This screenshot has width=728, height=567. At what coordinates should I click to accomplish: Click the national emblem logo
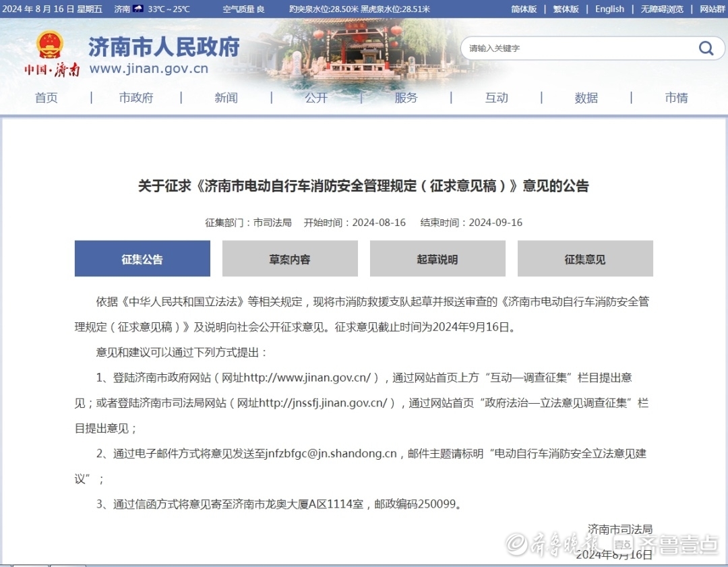(x=50, y=45)
